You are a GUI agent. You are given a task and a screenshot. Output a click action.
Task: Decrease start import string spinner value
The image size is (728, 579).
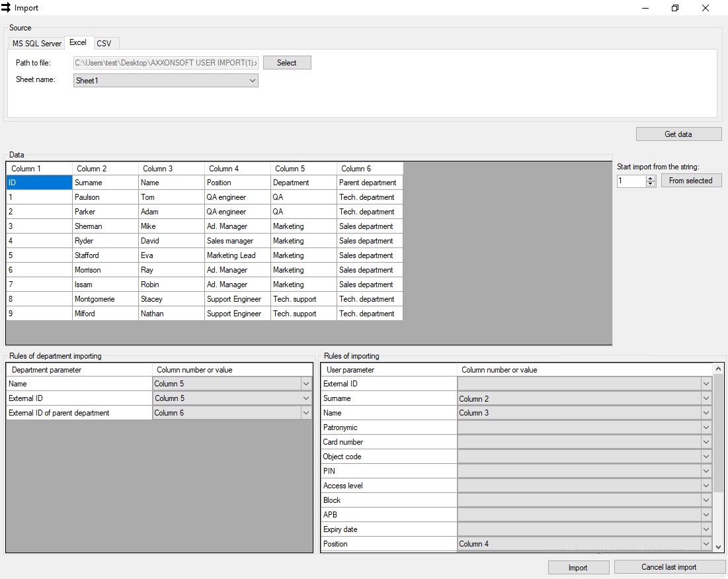pos(651,184)
